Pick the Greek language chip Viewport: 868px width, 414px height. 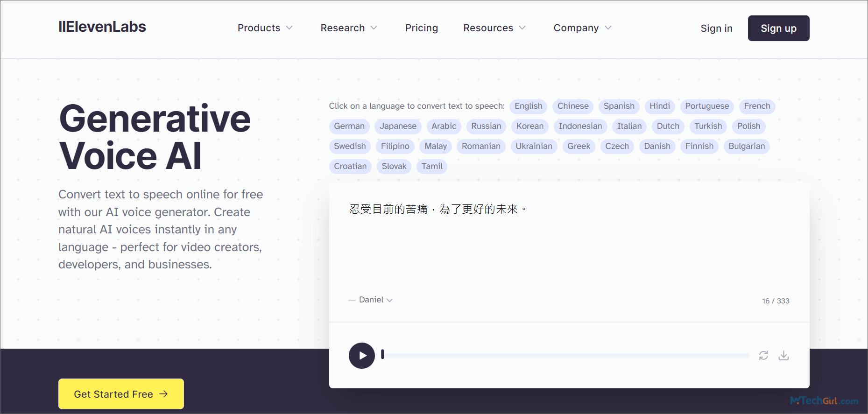579,147
